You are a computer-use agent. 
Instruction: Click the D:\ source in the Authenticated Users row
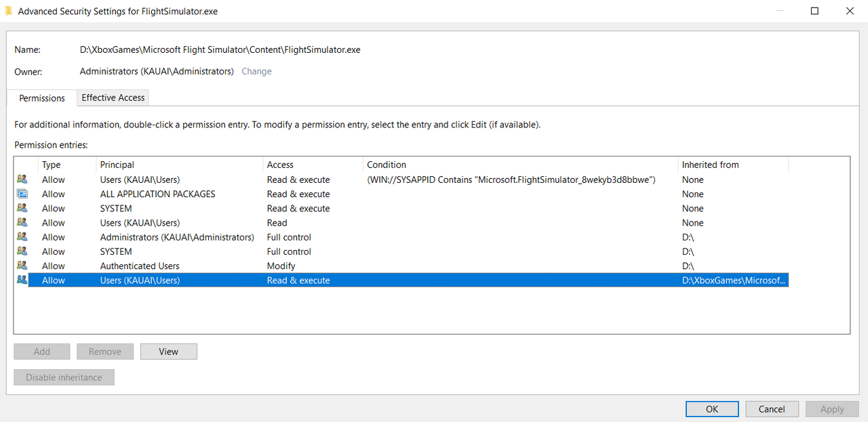click(x=688, y=266)
